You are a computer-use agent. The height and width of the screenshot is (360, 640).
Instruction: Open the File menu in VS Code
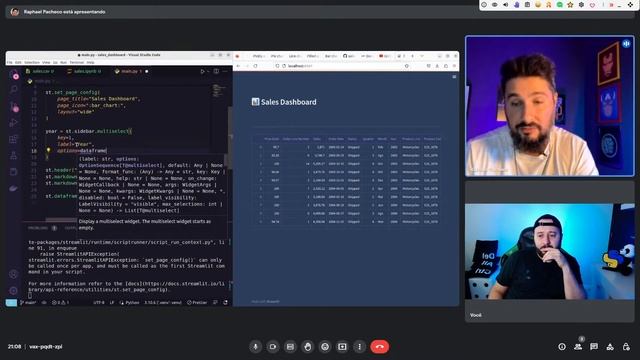(9, 62)
